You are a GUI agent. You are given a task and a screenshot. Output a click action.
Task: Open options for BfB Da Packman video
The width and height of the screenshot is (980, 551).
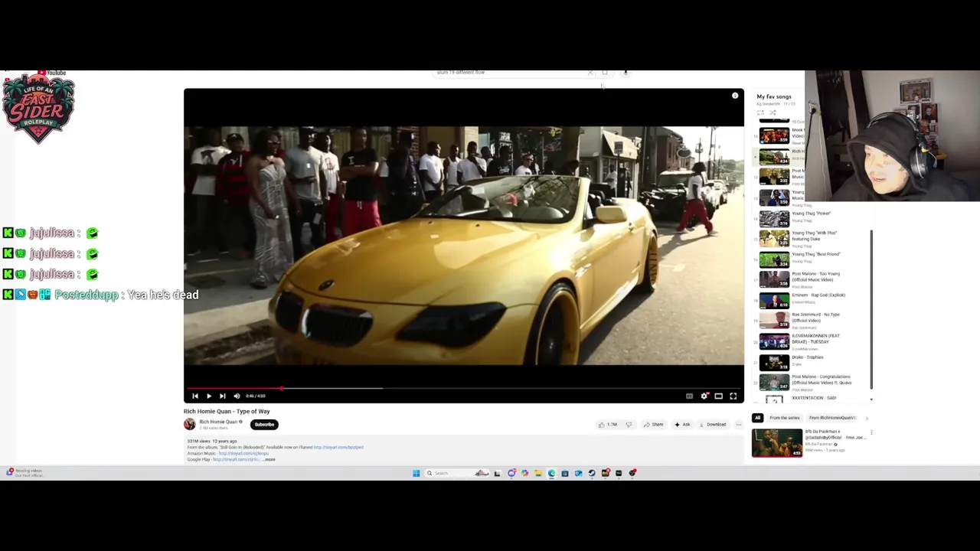pos(871,432)
